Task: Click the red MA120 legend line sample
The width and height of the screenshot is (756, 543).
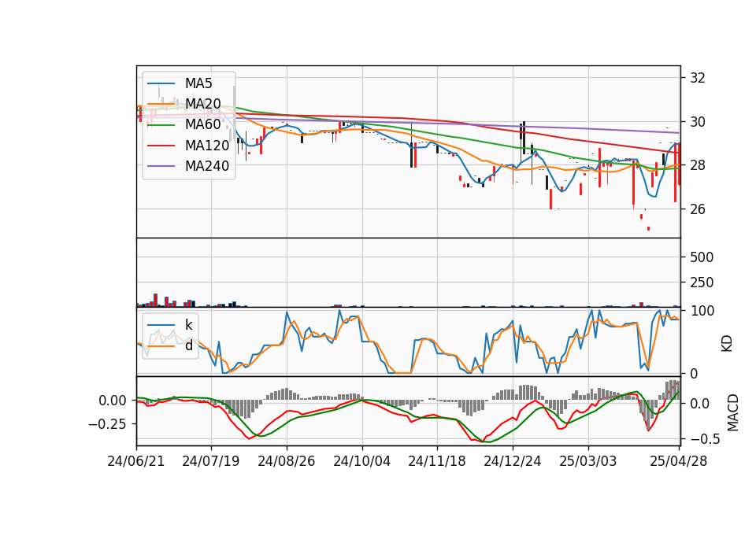Action: (x=161, y=146)
